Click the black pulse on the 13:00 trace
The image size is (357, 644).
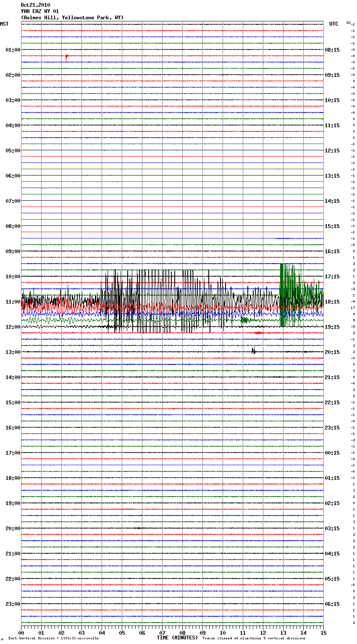(254, 351)
